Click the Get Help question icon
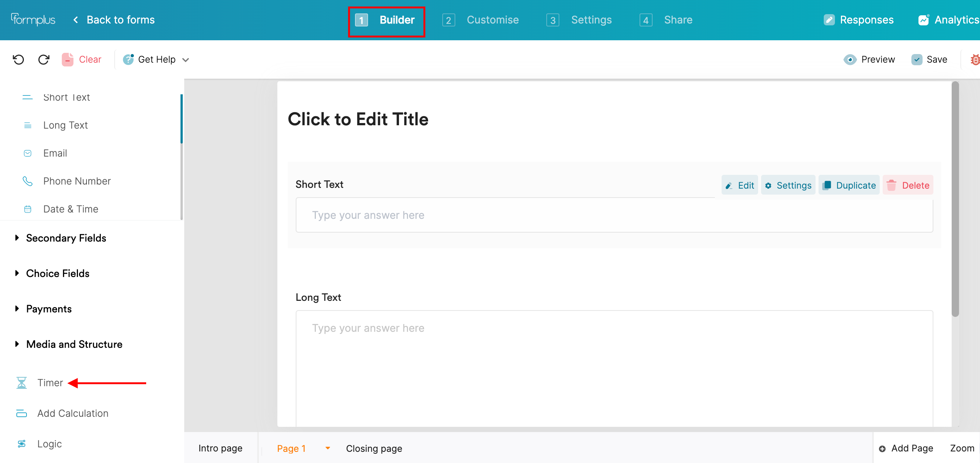980x463 pixels. 128,59
